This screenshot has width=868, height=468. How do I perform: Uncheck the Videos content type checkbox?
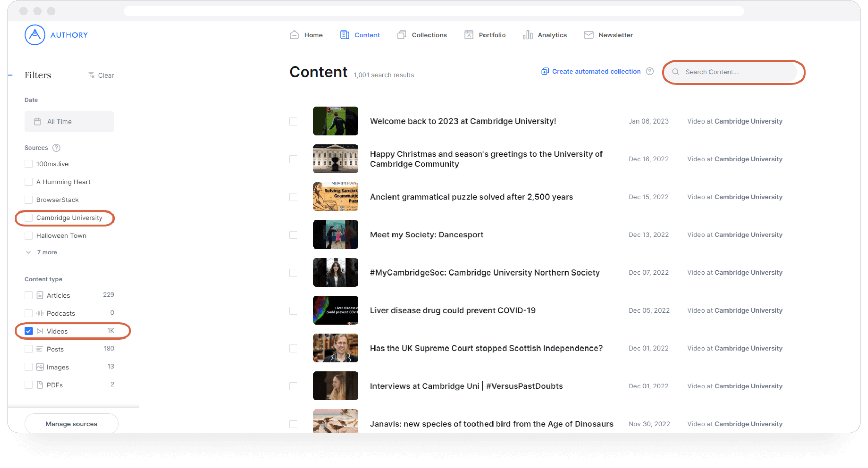(28, 331)
